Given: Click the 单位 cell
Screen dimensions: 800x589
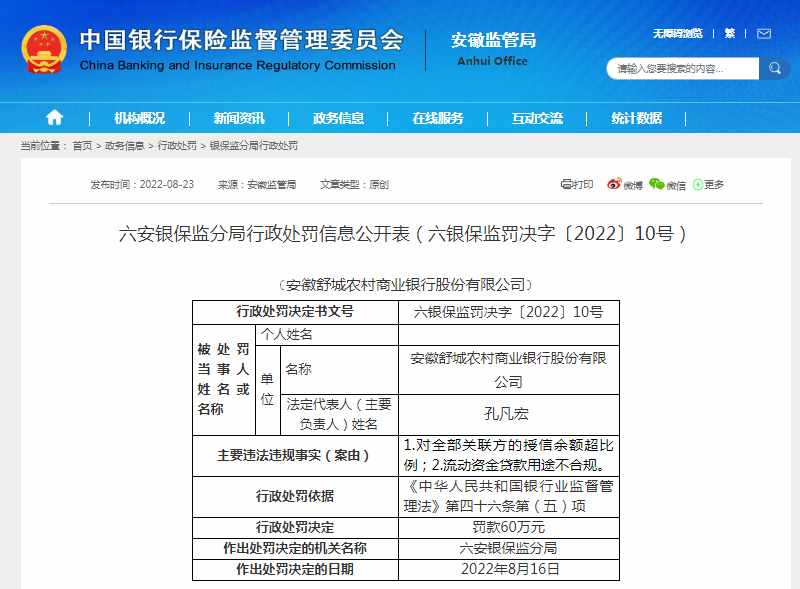Looking at the screenshot, I should coord(268,390).
